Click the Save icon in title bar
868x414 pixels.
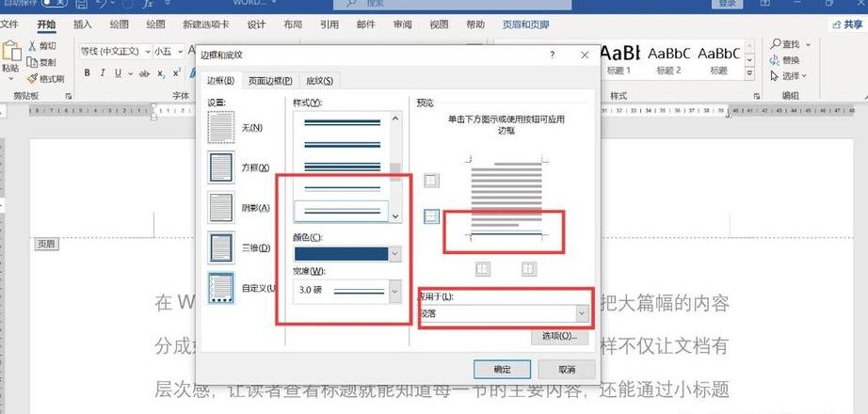click(x=81, y=4)
